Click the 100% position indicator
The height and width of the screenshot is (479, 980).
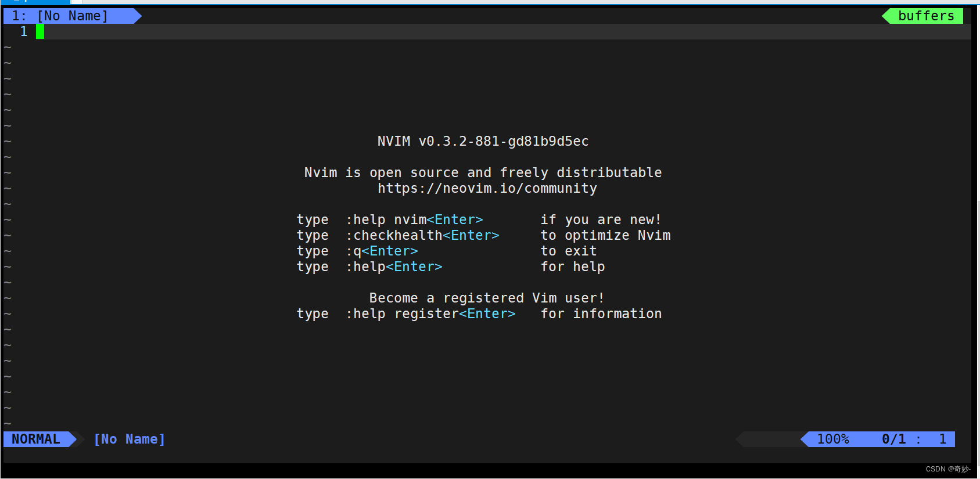[x=833, y=439]
